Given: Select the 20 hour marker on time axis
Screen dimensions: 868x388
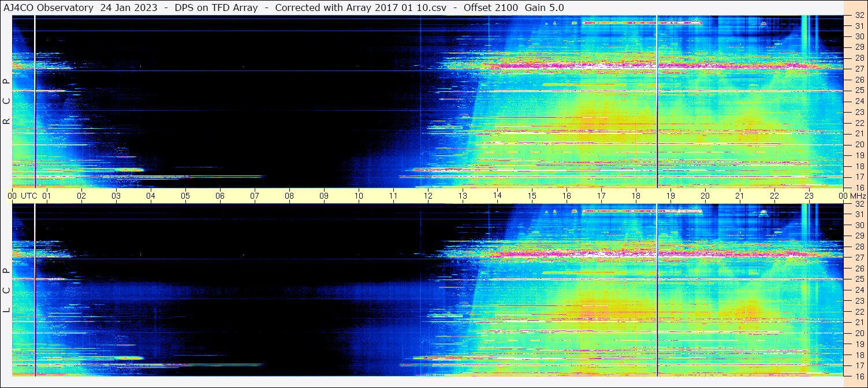Looking at the screenshot, I should coord(705,196).
